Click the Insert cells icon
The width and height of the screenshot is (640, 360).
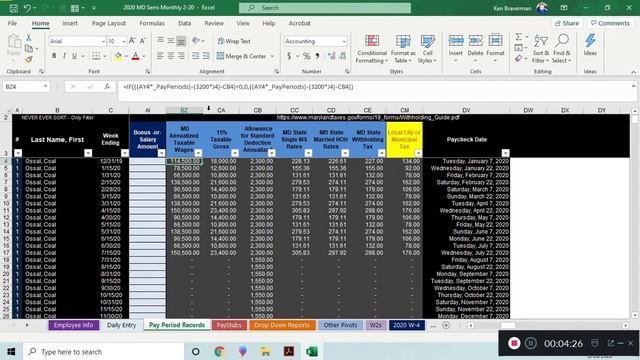[x=456, y=40]
